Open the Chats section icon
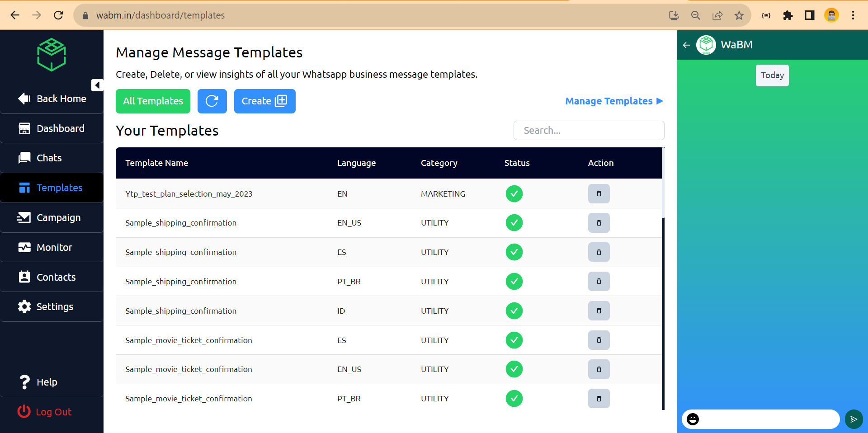This screenshot has height=433, width=868. 24,158
